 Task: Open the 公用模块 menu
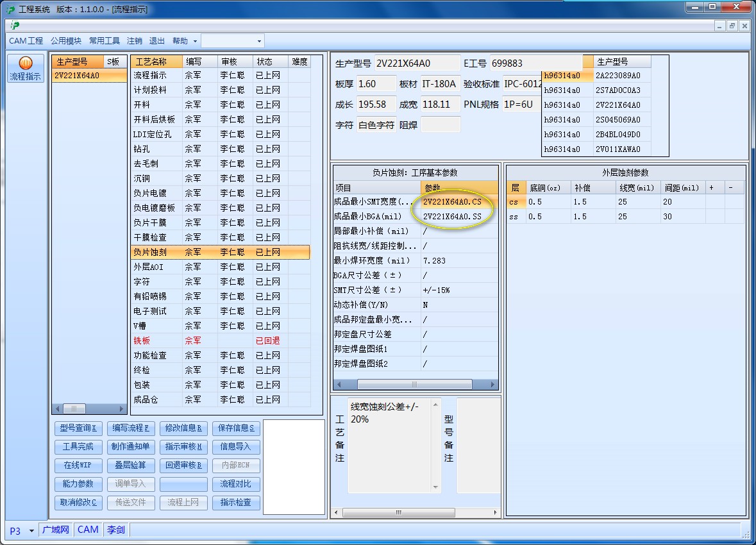pos(66,41)
